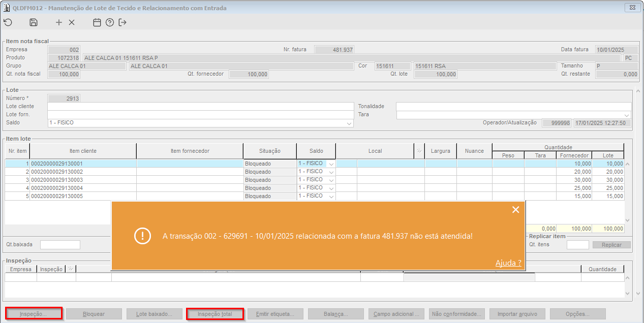Screen dimensions: 644x323
Task: Click the save diskette toolbar icon
Action: 34,22
